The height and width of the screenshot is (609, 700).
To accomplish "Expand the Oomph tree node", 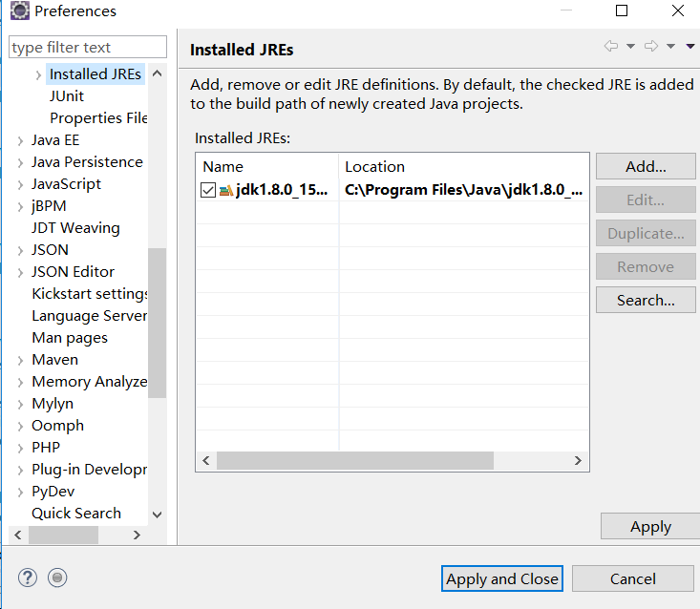I will [x=20, y=427].
